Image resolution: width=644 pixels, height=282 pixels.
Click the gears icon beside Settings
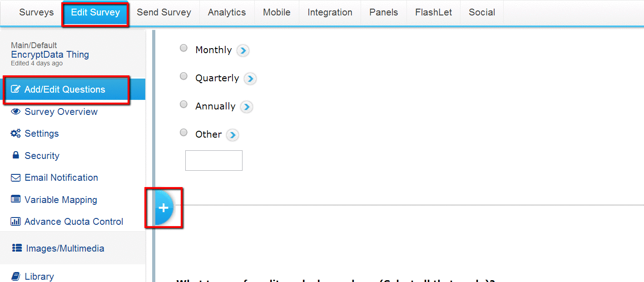16,134
